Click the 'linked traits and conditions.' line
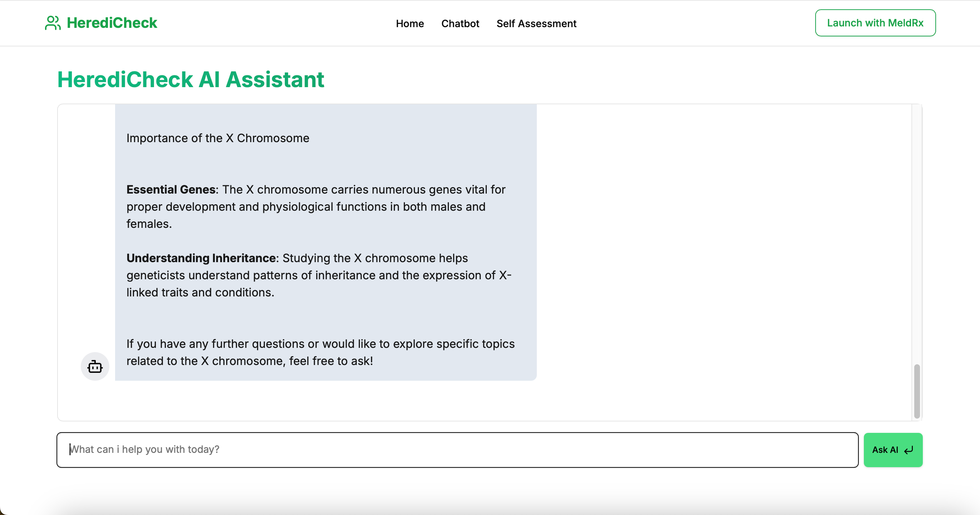 (x=200, y=292)
